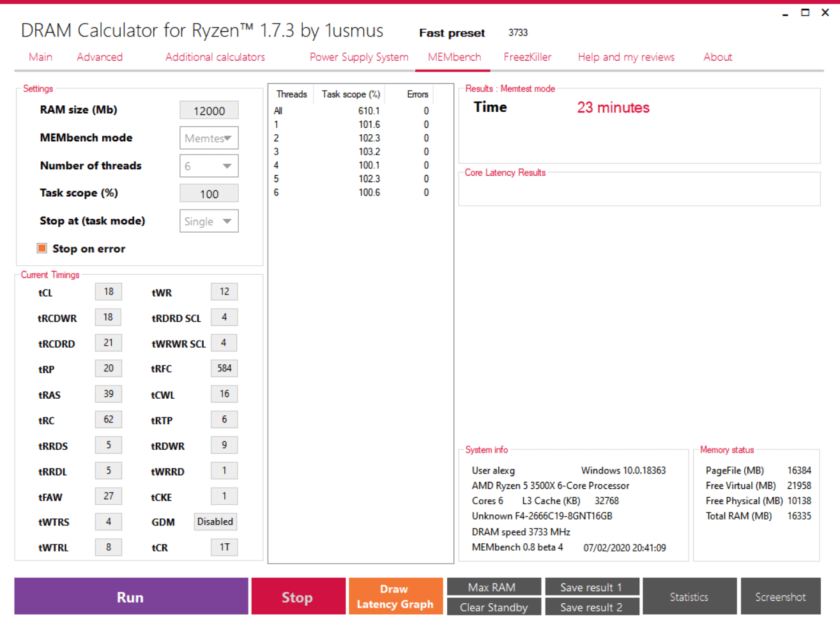Click the tRCDRD timing value 21
The height and width of the screenshot is (632, 840).
109,343
